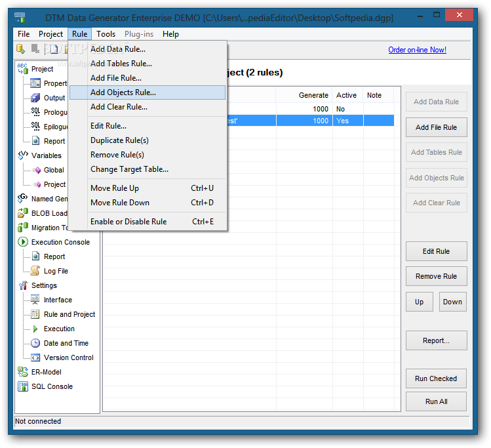Image resolution: width=491 pixels, height=448 pixels.
Task: Click the Settings tools icon
Action: click(23, 285)
